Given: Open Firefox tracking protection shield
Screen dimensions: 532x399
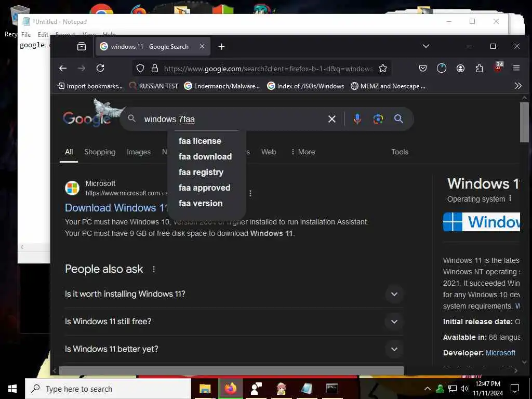Looking at the screenshot, I should click(x=140, y=69).
